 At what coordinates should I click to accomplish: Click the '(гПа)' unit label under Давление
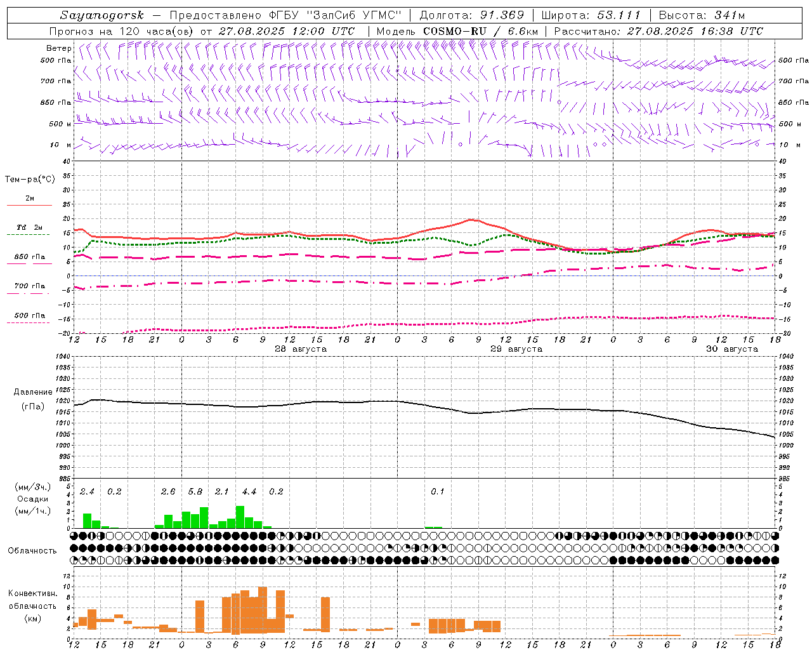point(33,407)
